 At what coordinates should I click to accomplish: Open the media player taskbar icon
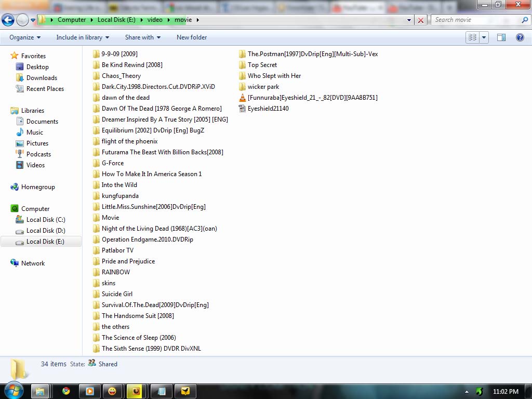click(x=89, y=391)
